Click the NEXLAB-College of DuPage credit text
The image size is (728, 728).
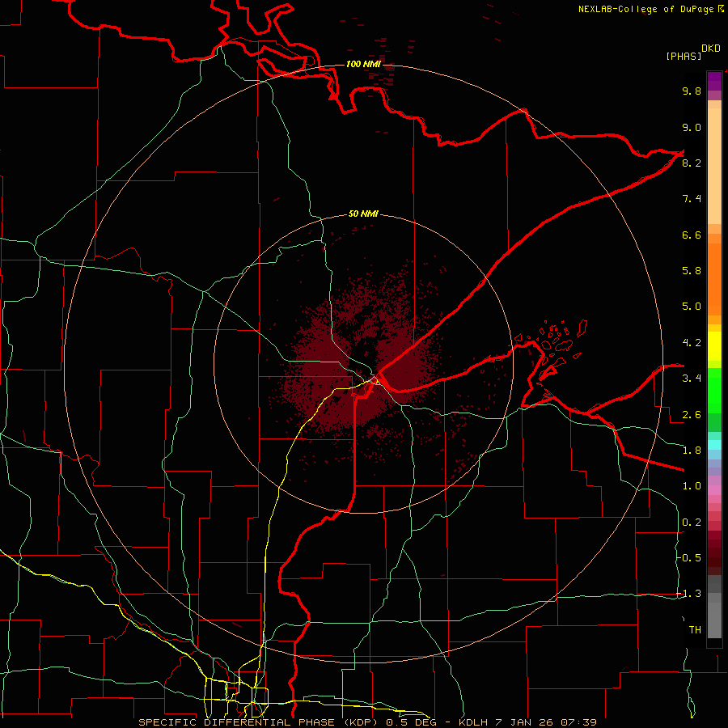[x=647, y=9]
